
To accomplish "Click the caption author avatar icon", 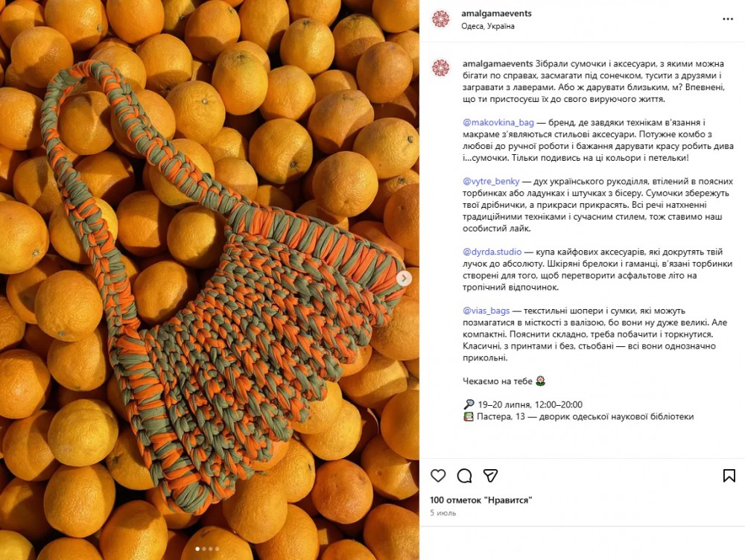I will point(440,68).
